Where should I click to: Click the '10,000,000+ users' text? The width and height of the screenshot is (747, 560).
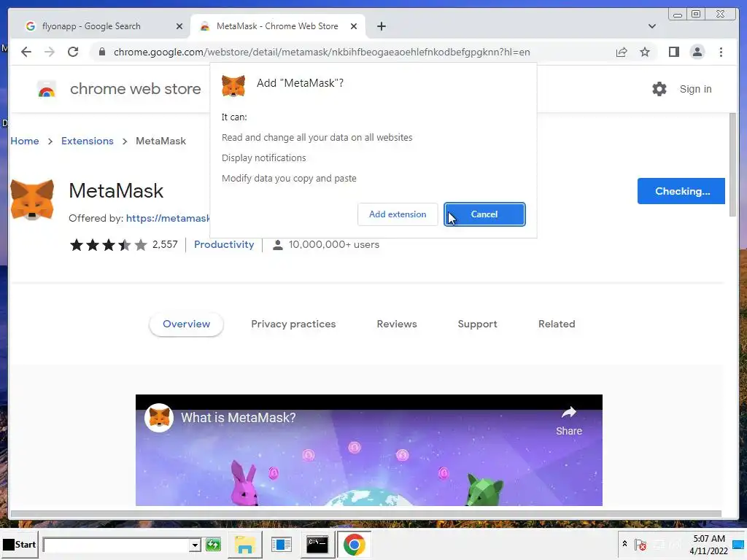click(x=334, y=245)
